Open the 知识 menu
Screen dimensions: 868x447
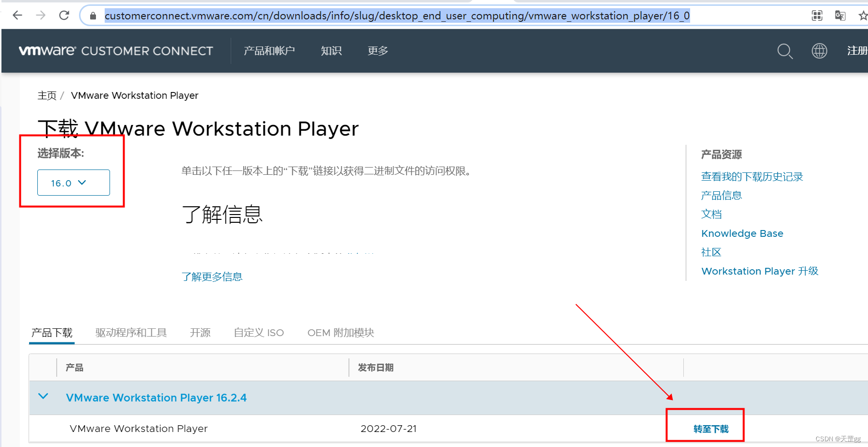(331, 51)
